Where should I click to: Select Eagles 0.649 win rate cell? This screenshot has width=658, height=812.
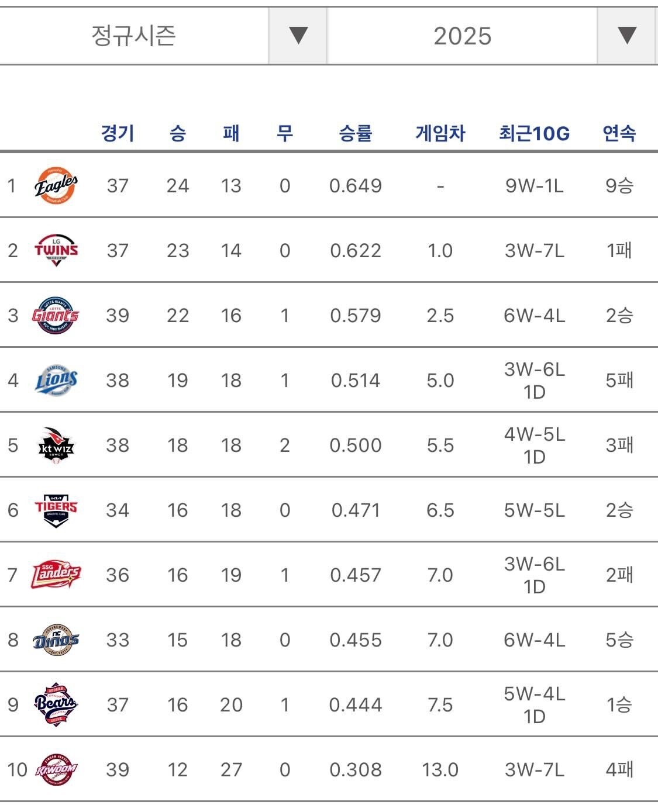[356, 186]
